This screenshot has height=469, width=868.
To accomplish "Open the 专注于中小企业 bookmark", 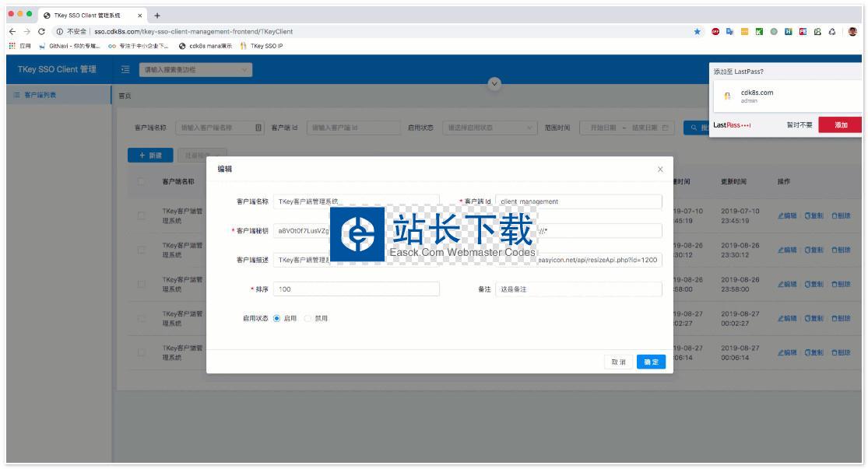I will pos(139,46).
